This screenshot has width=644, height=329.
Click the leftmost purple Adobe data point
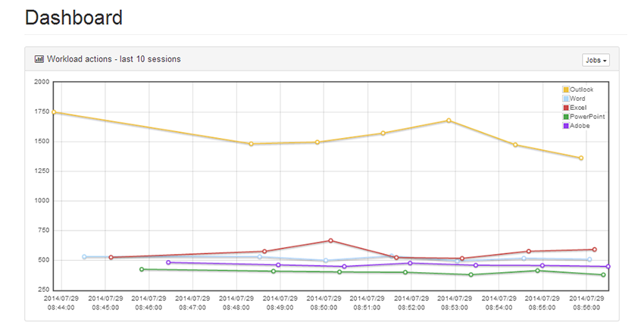coord(168,263)
